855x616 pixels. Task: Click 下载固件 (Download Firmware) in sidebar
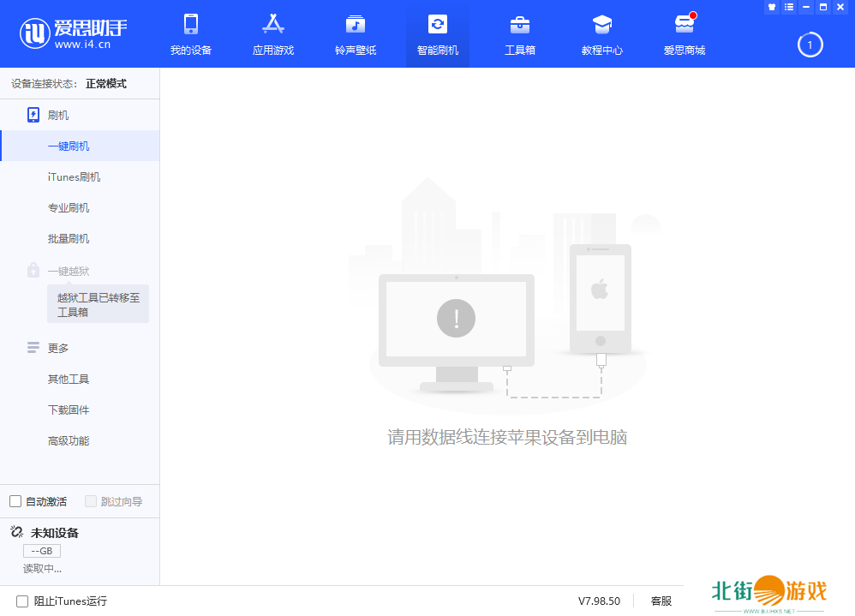coord(69,410)
